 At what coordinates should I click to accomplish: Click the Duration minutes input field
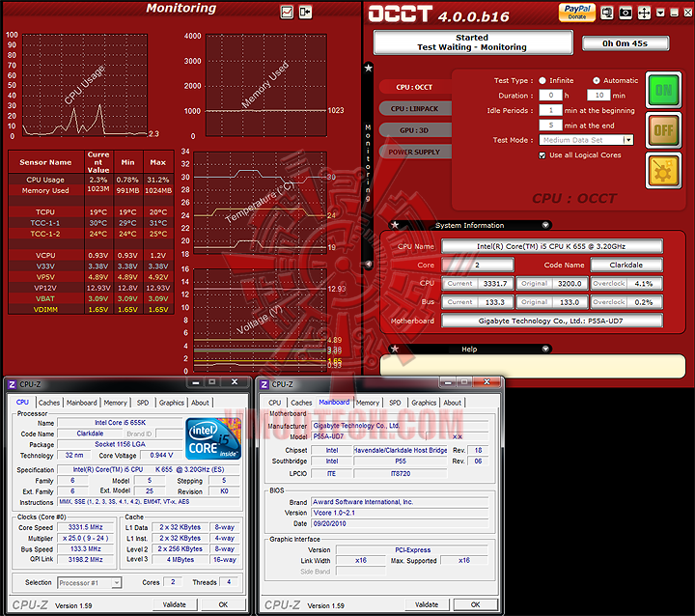pyautogui.click(x=598, y=96)
